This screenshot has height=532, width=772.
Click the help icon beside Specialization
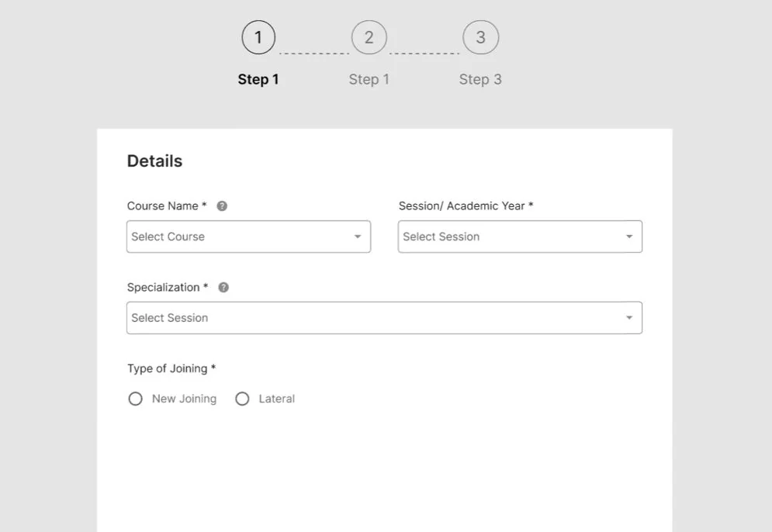[223, 288]
